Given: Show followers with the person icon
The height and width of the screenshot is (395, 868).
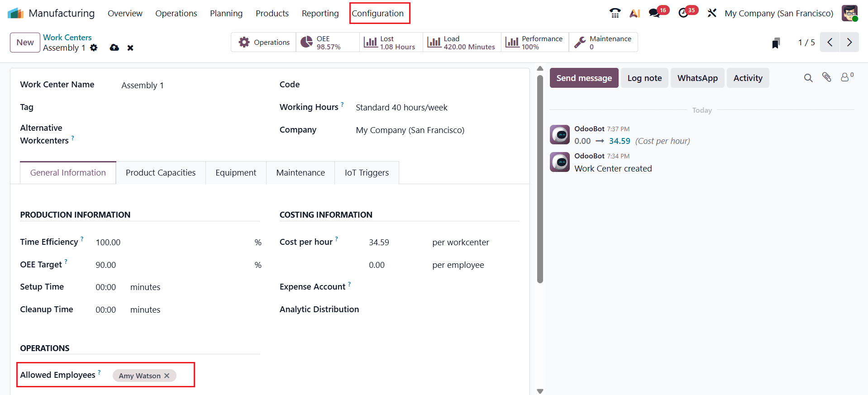Looking at the screenshot, I should (x=845, y=77).
